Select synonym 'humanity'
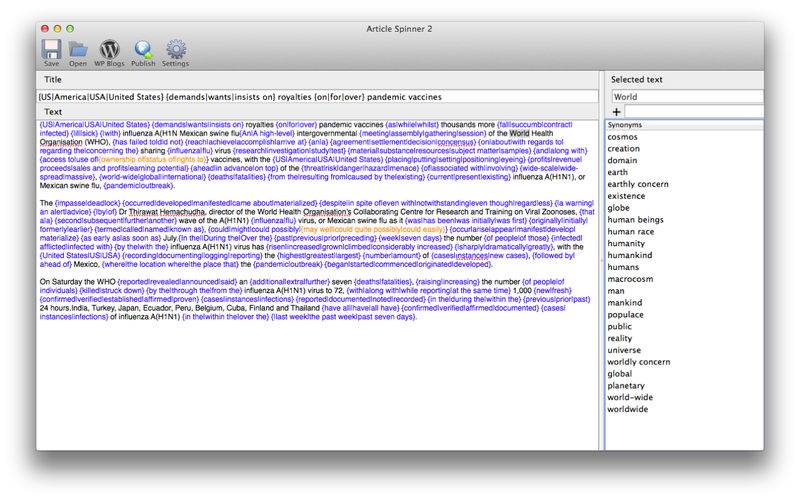The width and height of the screenshot is (800, 500). click(x=626, y=243)
